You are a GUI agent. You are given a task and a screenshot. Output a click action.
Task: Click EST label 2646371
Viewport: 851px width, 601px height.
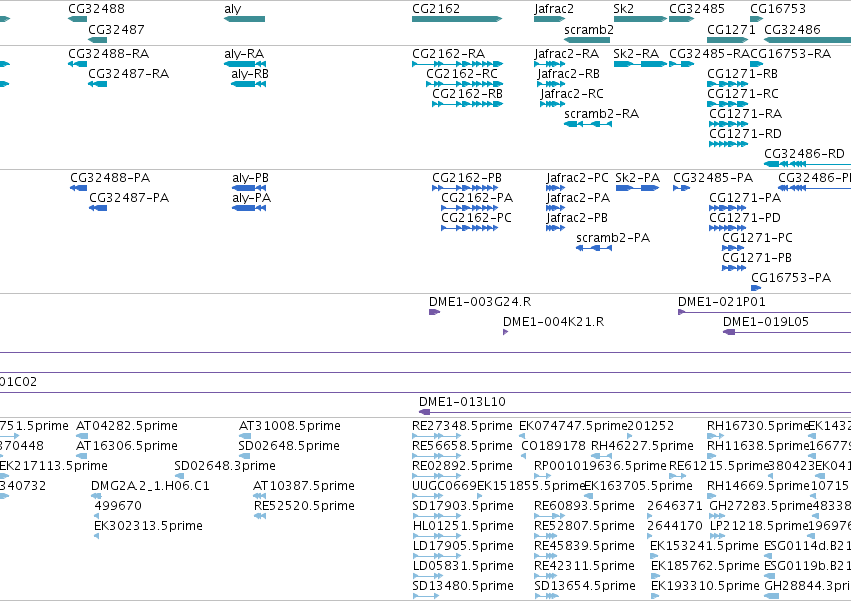point(675,506)
